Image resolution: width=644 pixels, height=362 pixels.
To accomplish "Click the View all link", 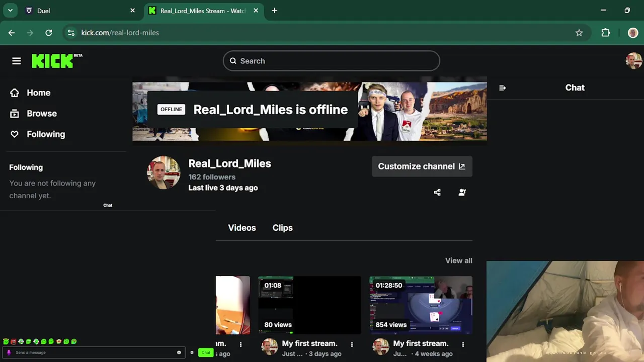I will 458,260.
